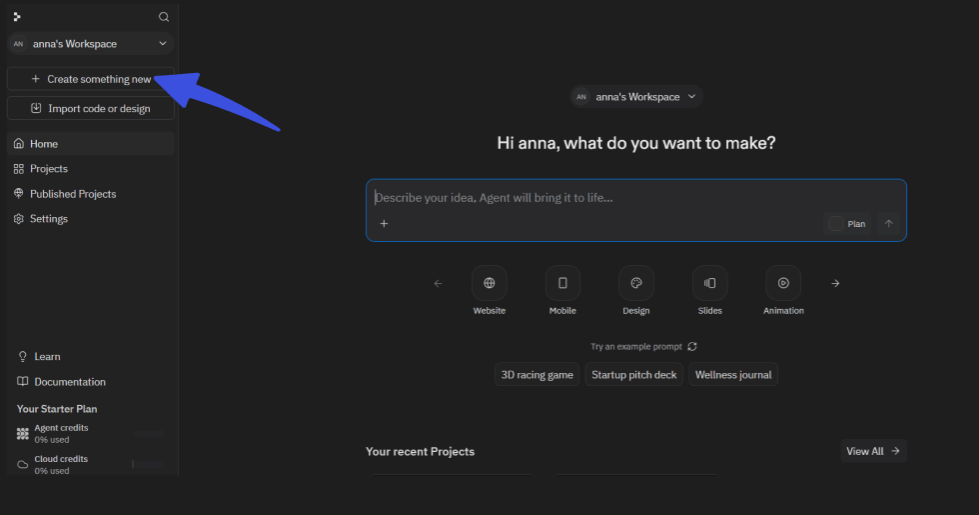Click the Published Projects globe icon
Screen dimensions: 979x515
(x=19, y=194)
